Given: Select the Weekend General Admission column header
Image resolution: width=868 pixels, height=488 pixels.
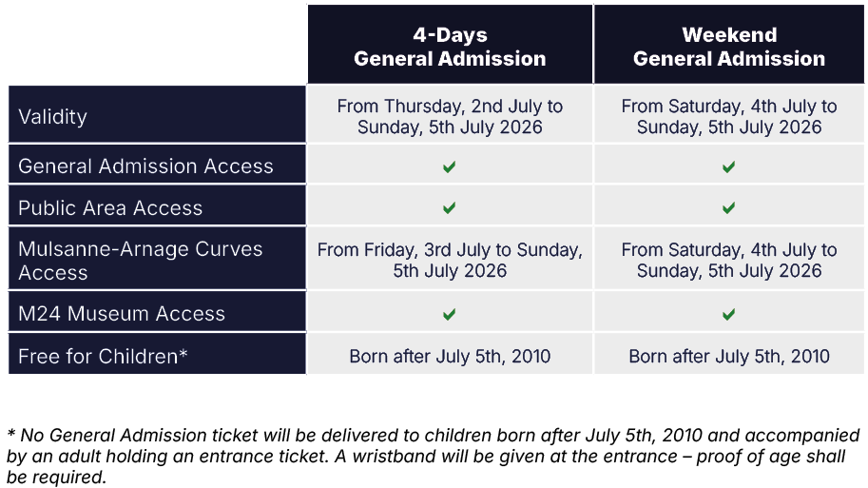Looking at the screenshot, I should 728,47.
